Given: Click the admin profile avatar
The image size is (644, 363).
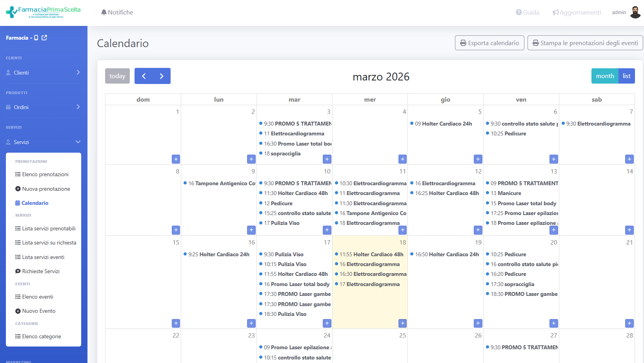Looking at the screenshot, I should point(635,11).
